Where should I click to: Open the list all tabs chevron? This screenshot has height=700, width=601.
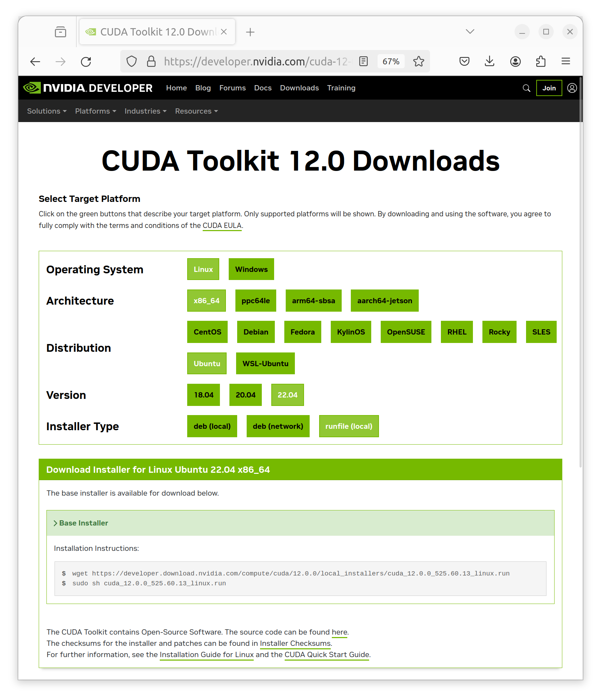[x=470, y=32]
